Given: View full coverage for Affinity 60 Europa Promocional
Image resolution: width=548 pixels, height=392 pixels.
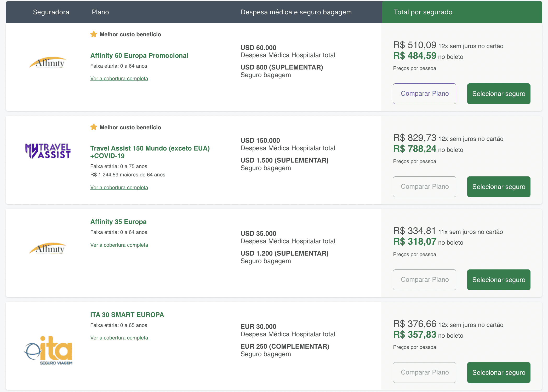Looking at the screenshot, I should click(119, 78).
